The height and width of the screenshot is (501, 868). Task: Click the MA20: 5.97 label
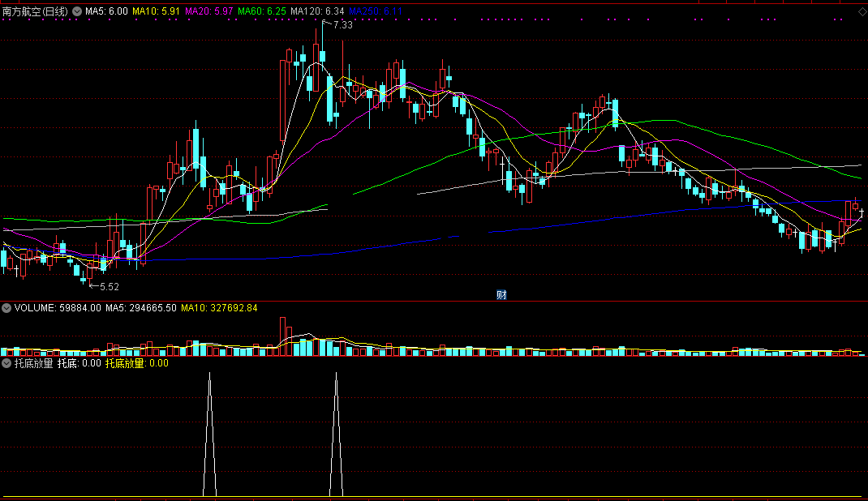point(208,11)
